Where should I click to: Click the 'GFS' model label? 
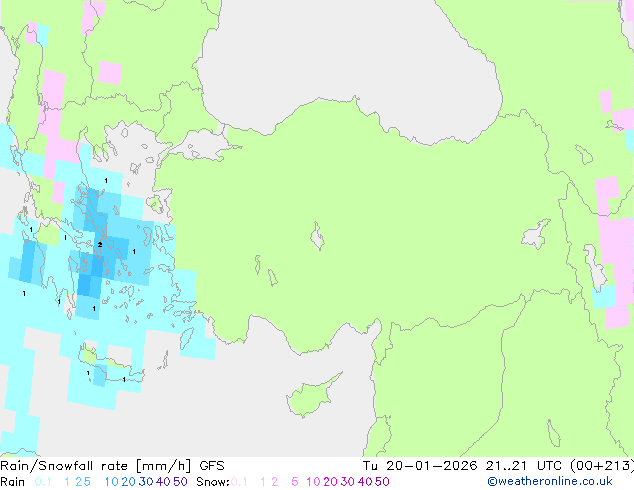[212, 466]
